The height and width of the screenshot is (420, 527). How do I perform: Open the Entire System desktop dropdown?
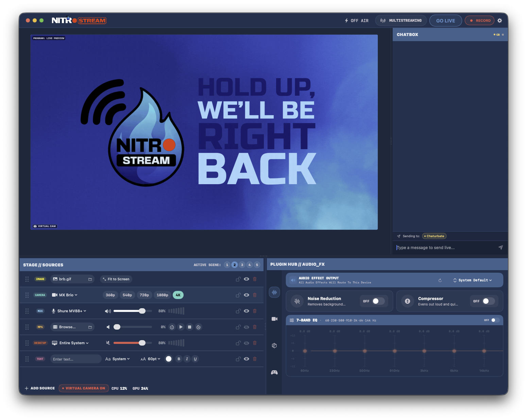(70, 343)
